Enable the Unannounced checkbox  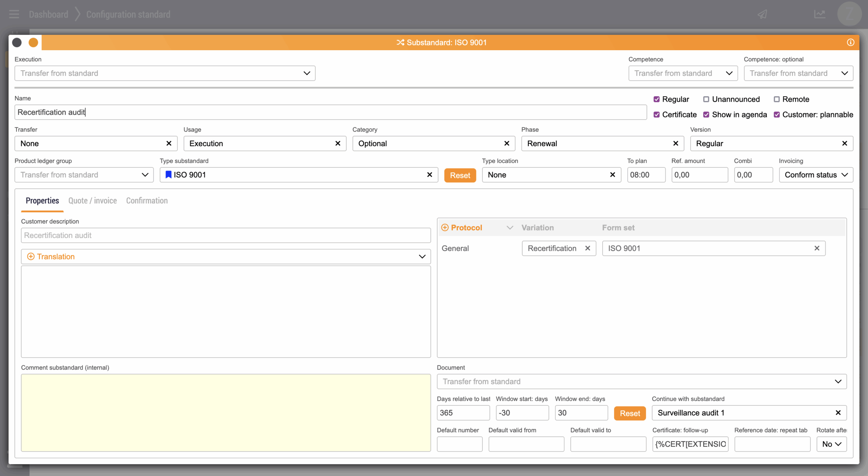706,99
